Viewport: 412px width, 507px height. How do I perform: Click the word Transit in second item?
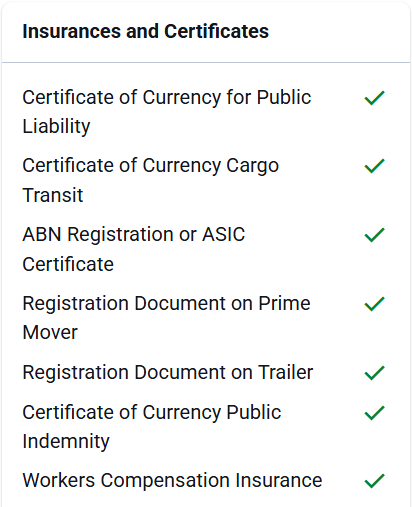click(53, 195)
